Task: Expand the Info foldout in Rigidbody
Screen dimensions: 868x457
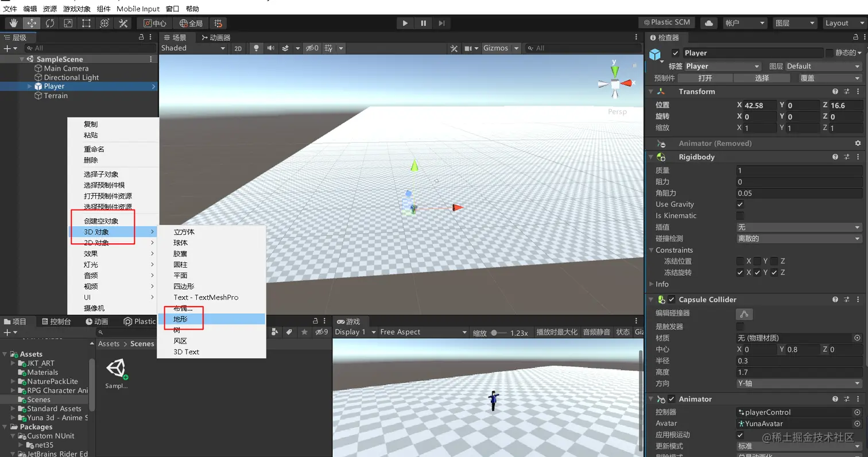Action: click(x=652, y=284)
